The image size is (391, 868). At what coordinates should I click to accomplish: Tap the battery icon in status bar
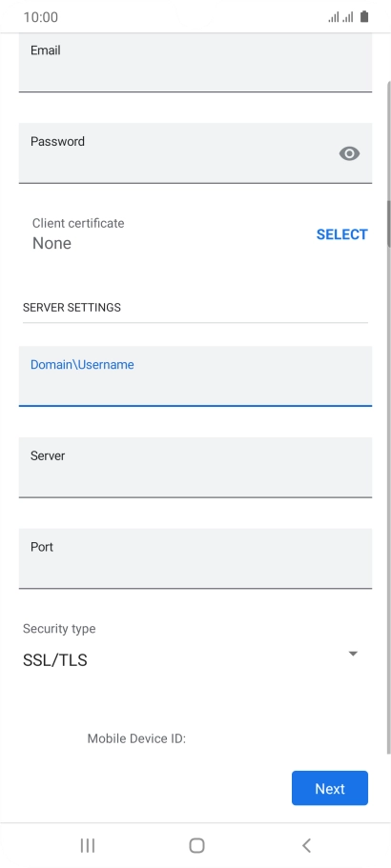coord(364,16)
